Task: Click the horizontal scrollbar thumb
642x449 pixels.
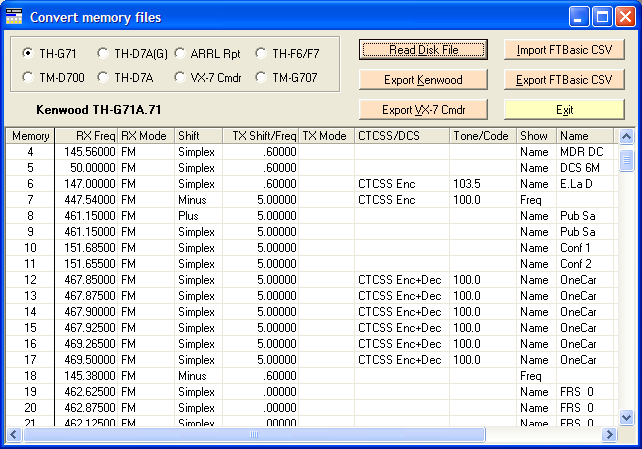Action: tap(254, 434)
